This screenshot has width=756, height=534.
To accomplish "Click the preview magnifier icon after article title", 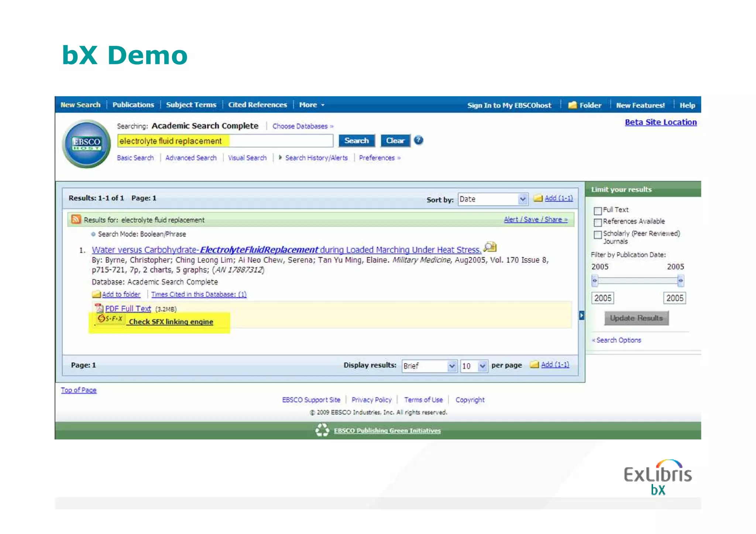I will pos(490,247).
